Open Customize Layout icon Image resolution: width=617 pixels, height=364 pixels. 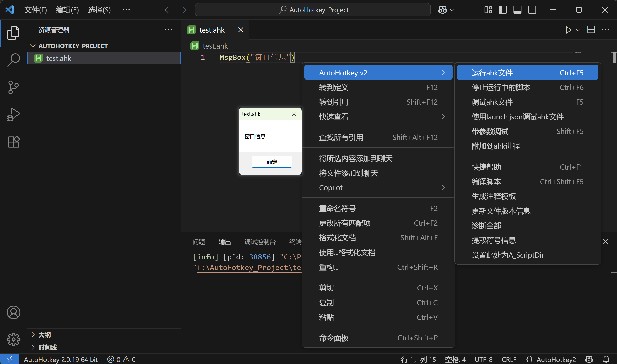tap(488, 10)
